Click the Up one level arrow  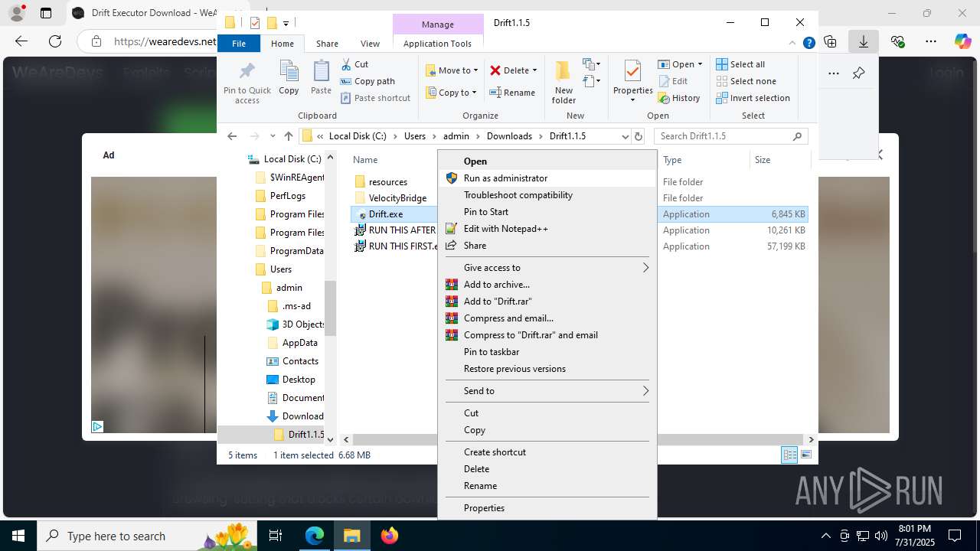point(288,136)
